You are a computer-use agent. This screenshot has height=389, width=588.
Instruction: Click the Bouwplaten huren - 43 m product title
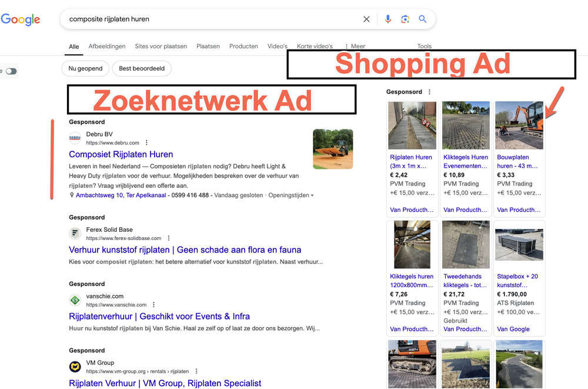click(x=517, y=161)
